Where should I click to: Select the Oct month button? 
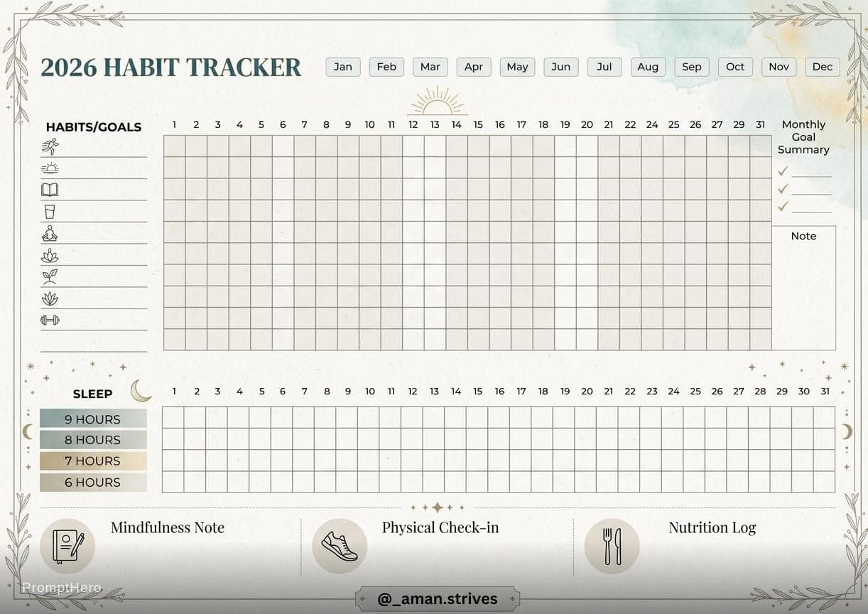point(735,67)
